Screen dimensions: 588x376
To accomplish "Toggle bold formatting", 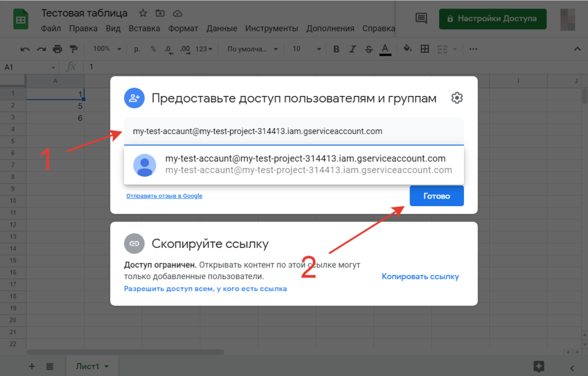I will (336, 49).
